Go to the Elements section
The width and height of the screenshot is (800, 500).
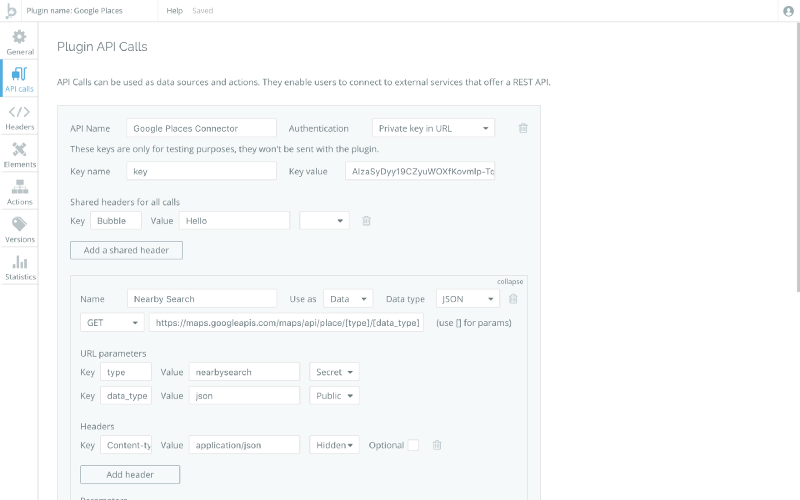pos(19,155)
